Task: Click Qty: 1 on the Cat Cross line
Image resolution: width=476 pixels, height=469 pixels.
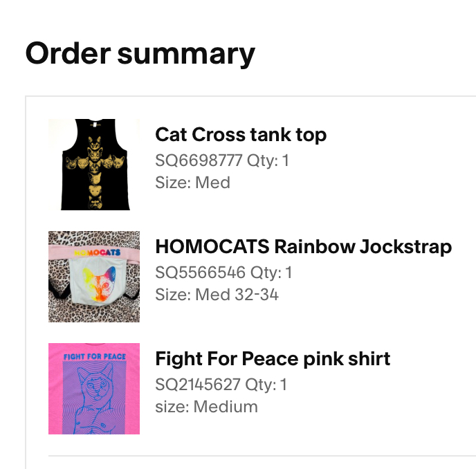Action: coord(268,160)
